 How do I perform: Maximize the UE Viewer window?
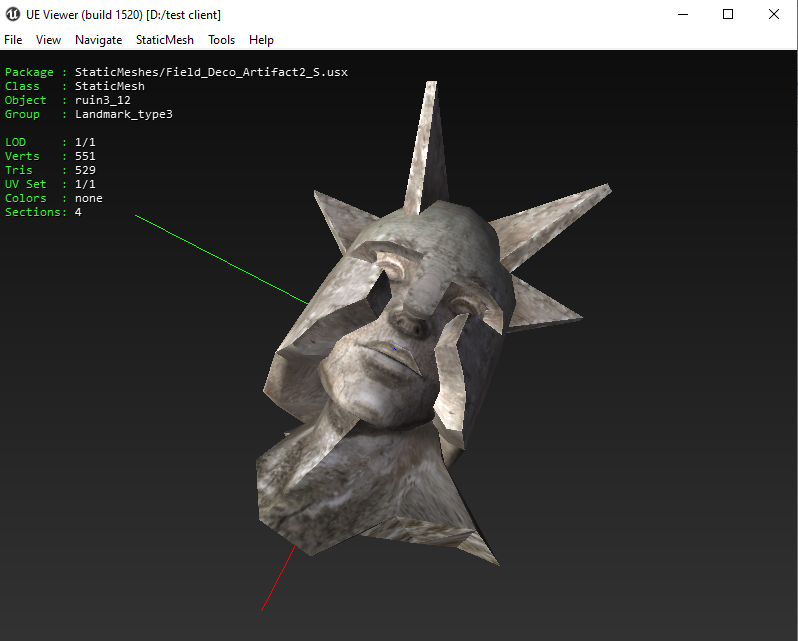click(728, 14)
